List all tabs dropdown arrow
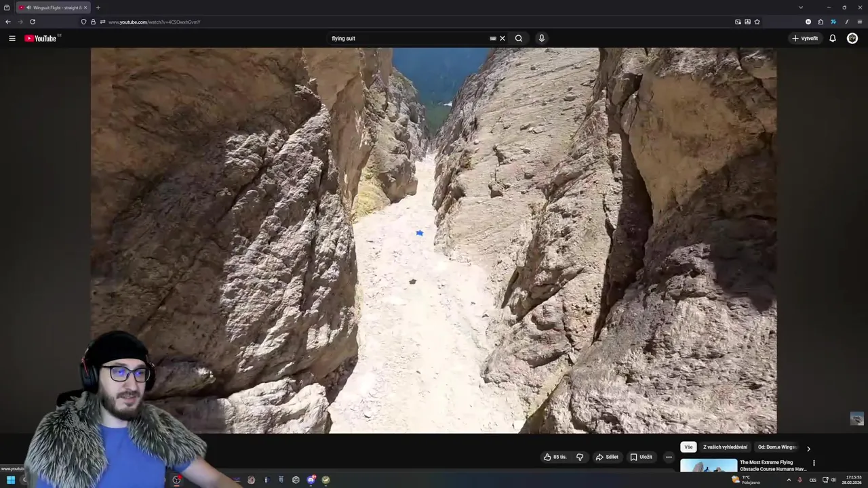This screenshot has height=488, width=868. (x=801, y=7)
